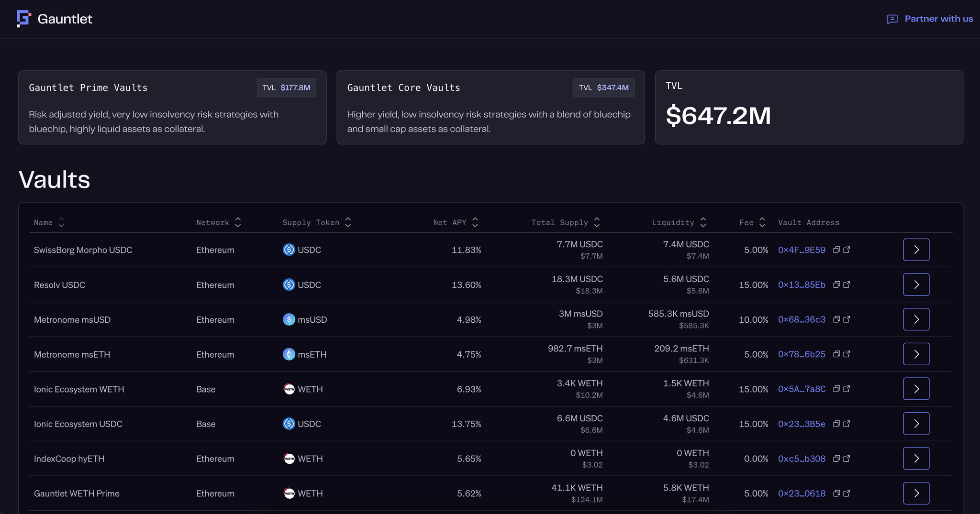Click the 0x4F…9E59 vault address link
This screenshot has height=514, width=980.
click(802, 250)
